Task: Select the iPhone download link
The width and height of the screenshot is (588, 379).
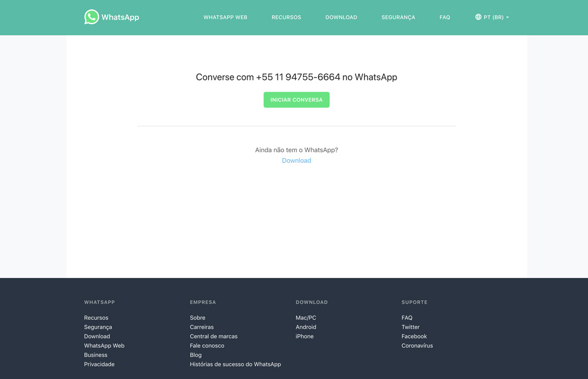Action: pyautogui.click(x=305, y=336)
